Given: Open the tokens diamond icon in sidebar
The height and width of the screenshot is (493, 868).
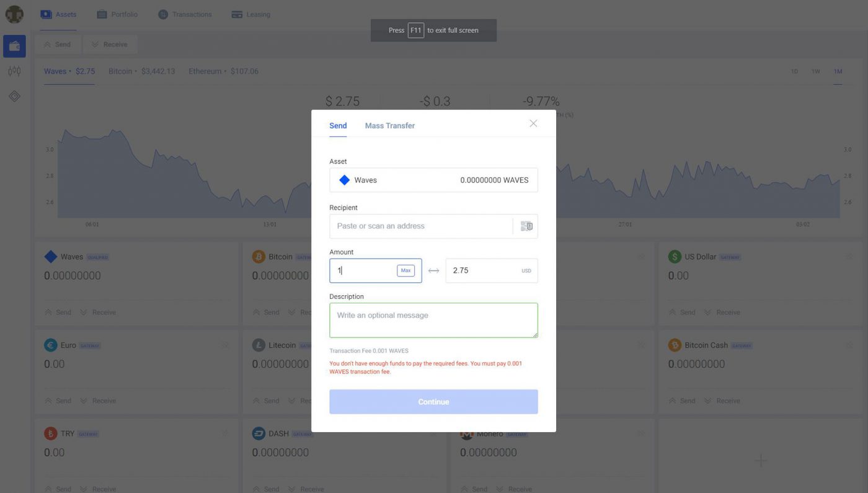Looking at the screenshot, I should click(14, 96).
